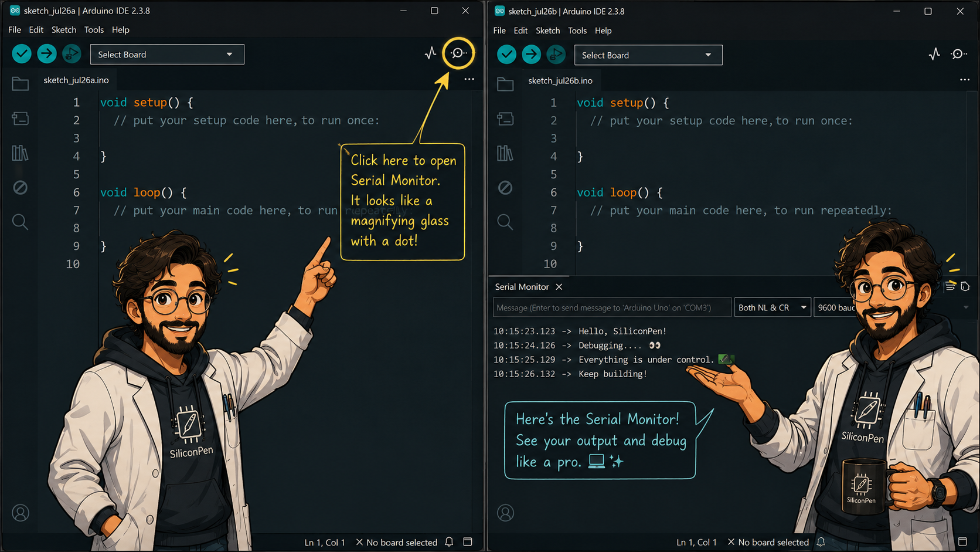The width and height of the screenshot is (980, 552).
Task: Open three-dot tab menu in sketch_jul26a
Action: [x=469, y=79]
